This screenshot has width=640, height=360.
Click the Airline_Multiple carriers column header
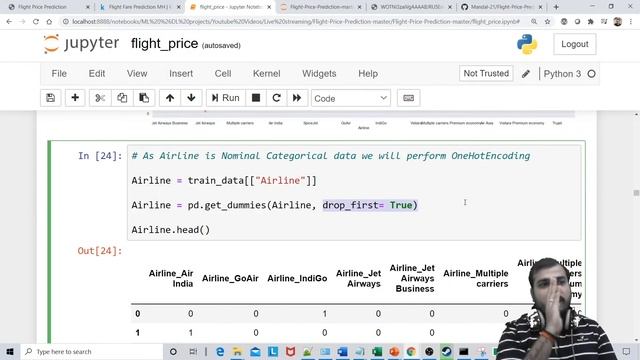476,278
